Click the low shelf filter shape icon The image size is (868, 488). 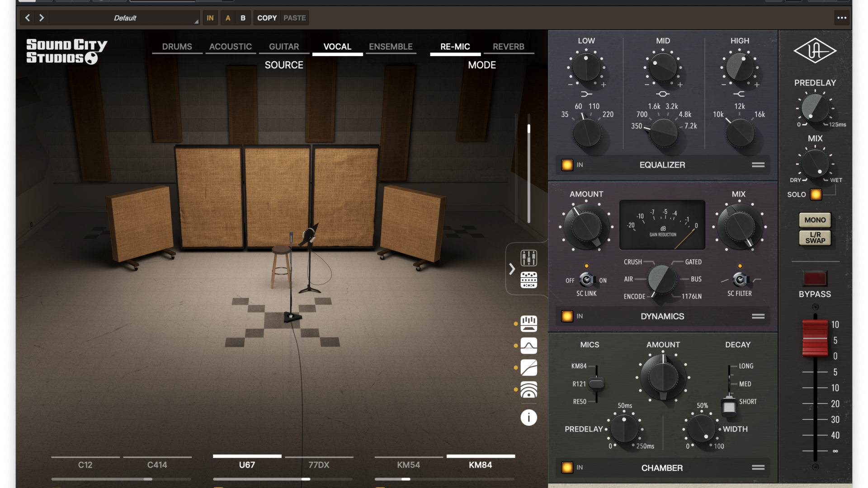pos(586,94)
